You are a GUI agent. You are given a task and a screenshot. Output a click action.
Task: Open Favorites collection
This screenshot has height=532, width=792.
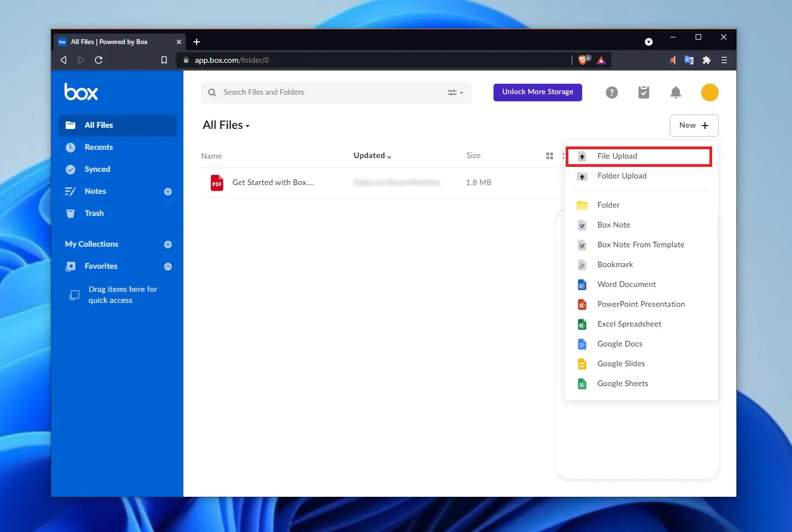tap(101, 267)
